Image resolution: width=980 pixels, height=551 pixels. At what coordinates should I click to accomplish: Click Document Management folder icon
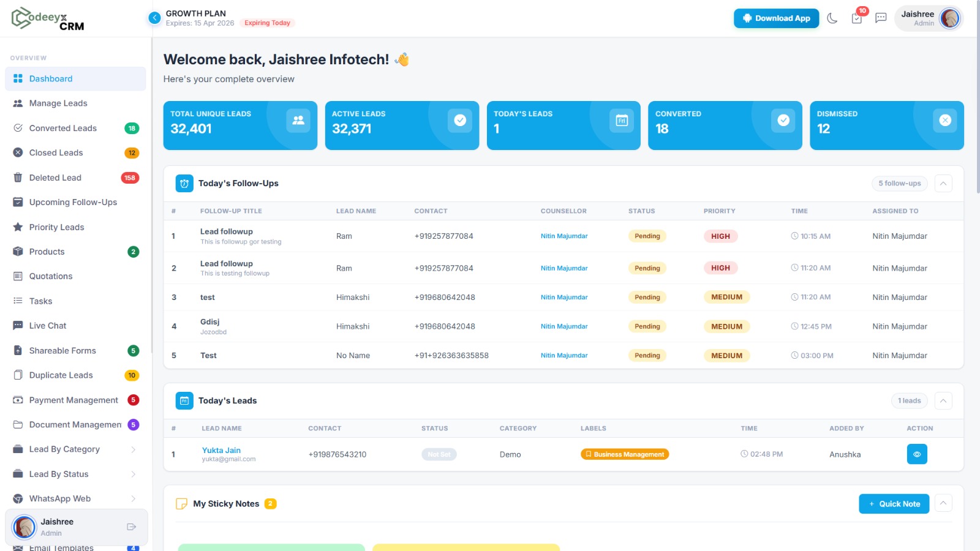pyautogui.click(x=18, y=425)
